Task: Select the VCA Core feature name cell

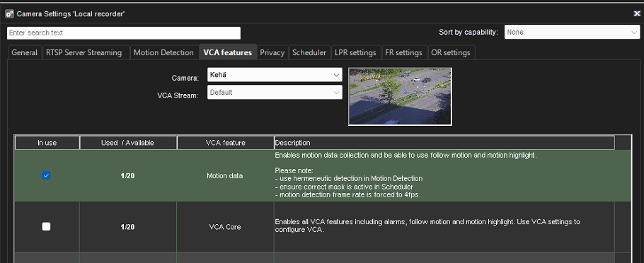Action: pyautogui.click(x=225, y=226)
